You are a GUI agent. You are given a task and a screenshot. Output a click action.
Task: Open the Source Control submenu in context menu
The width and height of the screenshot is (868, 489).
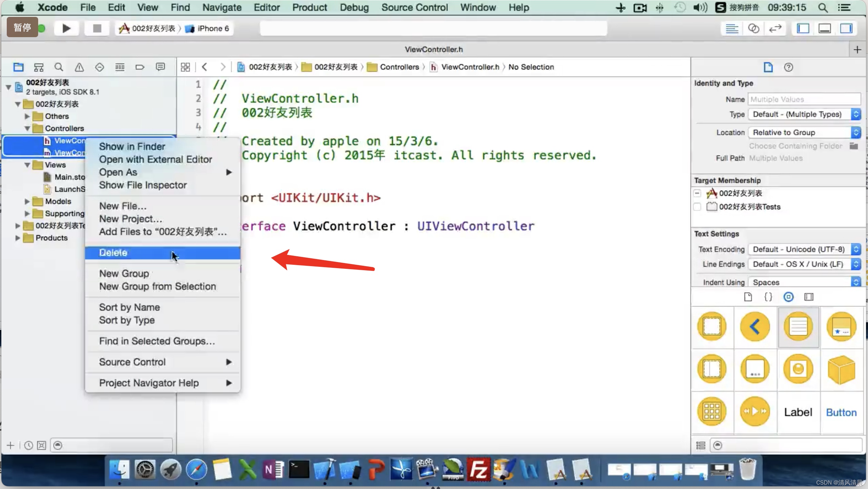162,362
